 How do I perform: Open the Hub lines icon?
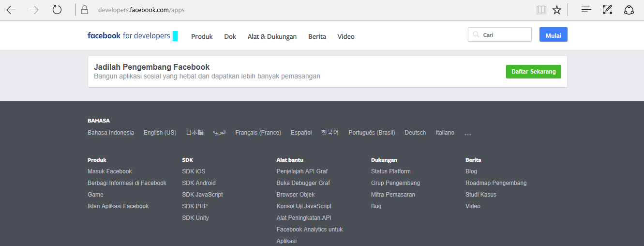click(x=586, y=10)
